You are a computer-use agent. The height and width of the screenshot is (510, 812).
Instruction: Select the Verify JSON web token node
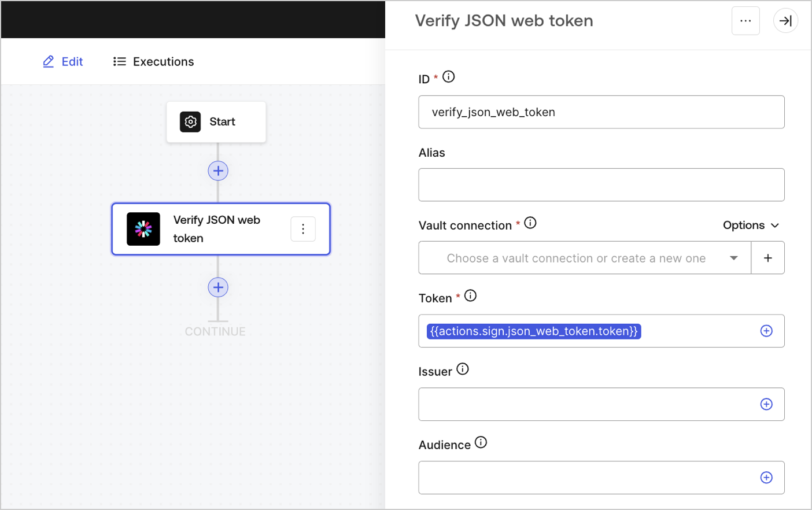(x=221, y=229)
